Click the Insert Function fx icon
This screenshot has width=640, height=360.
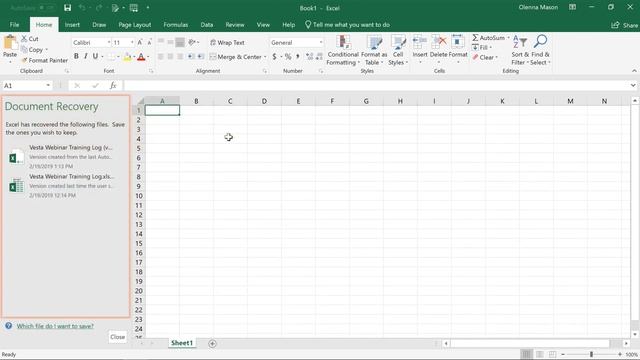coord(113,85)
